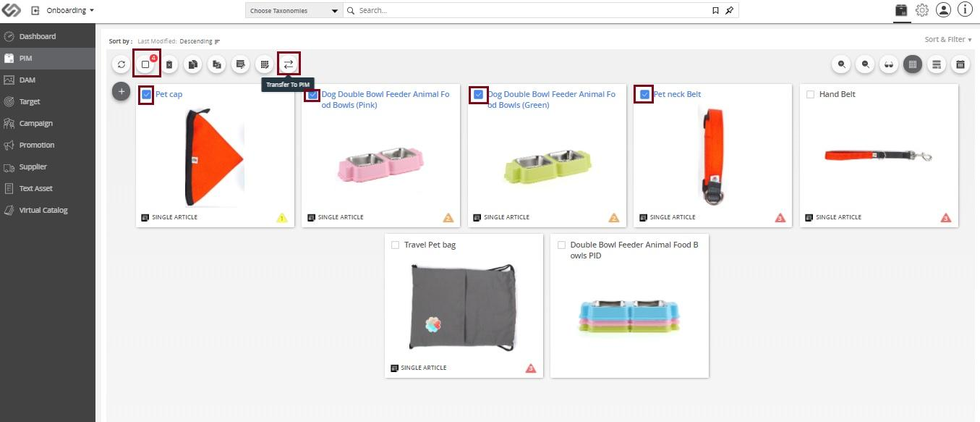Click the Pet cap orange thumbnail image
This screenshot has width=980, height=422.
[x=215, y=156]
